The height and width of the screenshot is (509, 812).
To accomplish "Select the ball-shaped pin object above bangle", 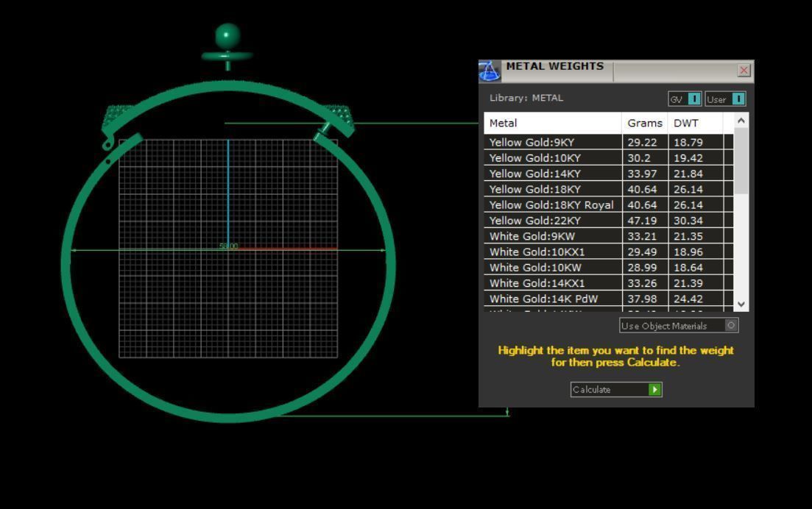I will [x=227, y=46].
